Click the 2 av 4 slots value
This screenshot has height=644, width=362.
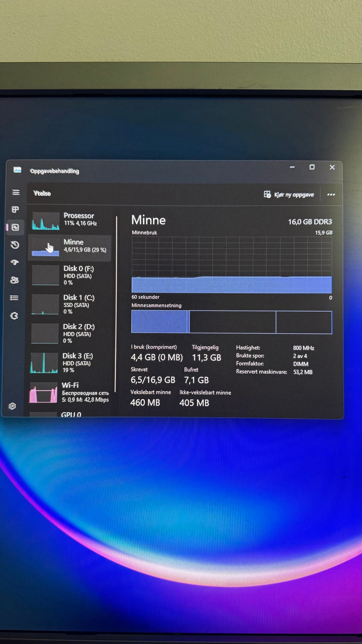300,356
